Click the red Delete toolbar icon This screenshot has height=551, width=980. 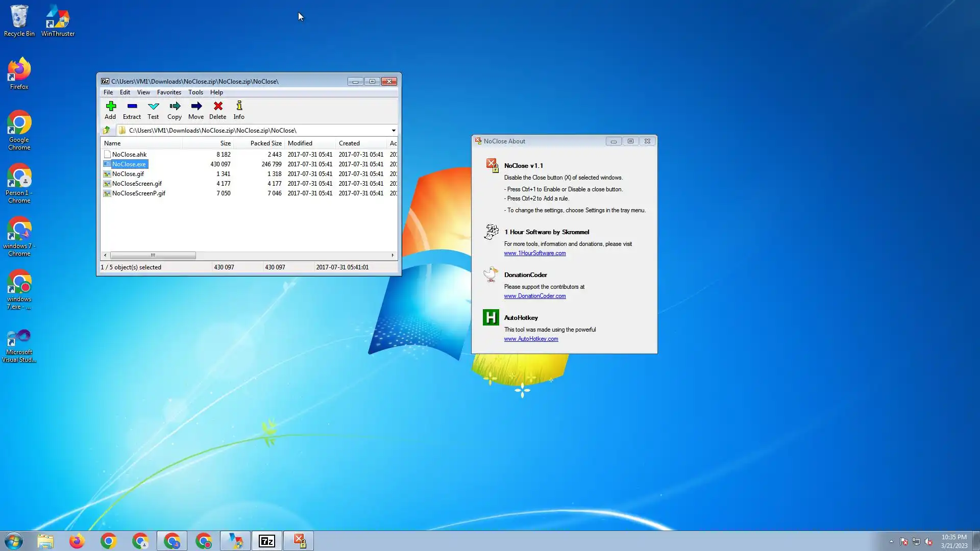[x=217, y=109]
